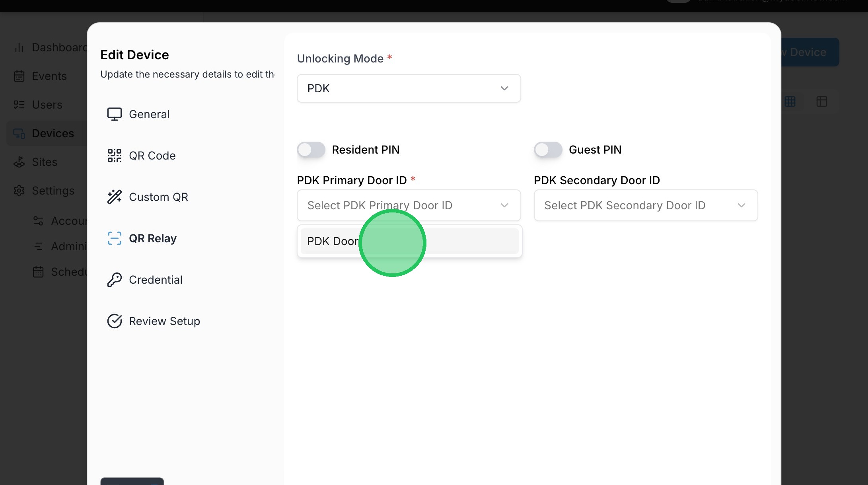Click the Devices sidebar item
The width and height of the screenshot is (868, 485).
(x=53, y=133)
